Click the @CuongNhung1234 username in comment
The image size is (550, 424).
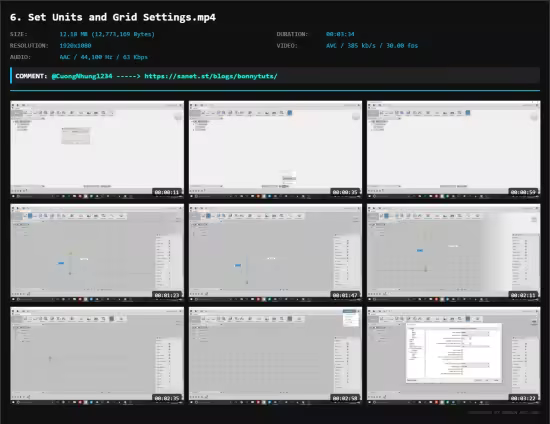(82, 76)
